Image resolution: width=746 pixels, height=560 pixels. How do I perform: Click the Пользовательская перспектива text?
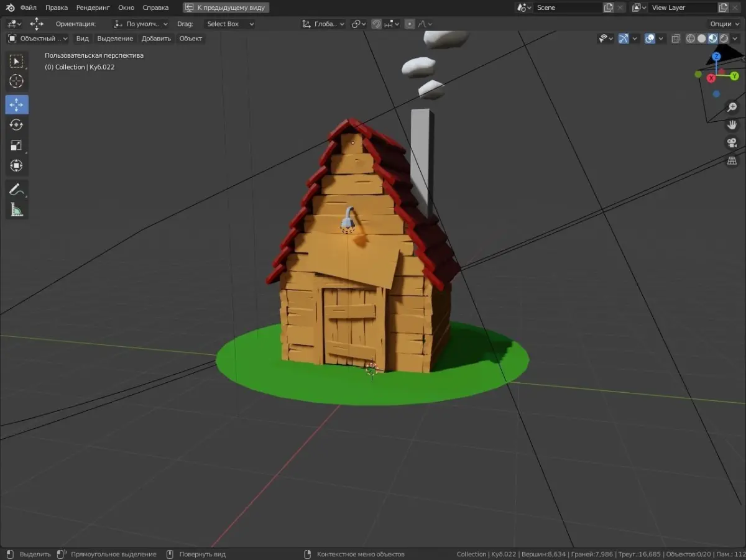94,55
